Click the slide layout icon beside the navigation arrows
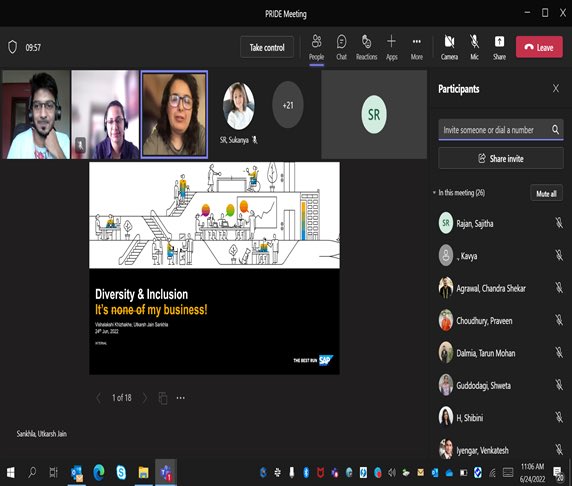Image resolution: width=572 pixels, height=486 pixels. (x=163, y=398)
